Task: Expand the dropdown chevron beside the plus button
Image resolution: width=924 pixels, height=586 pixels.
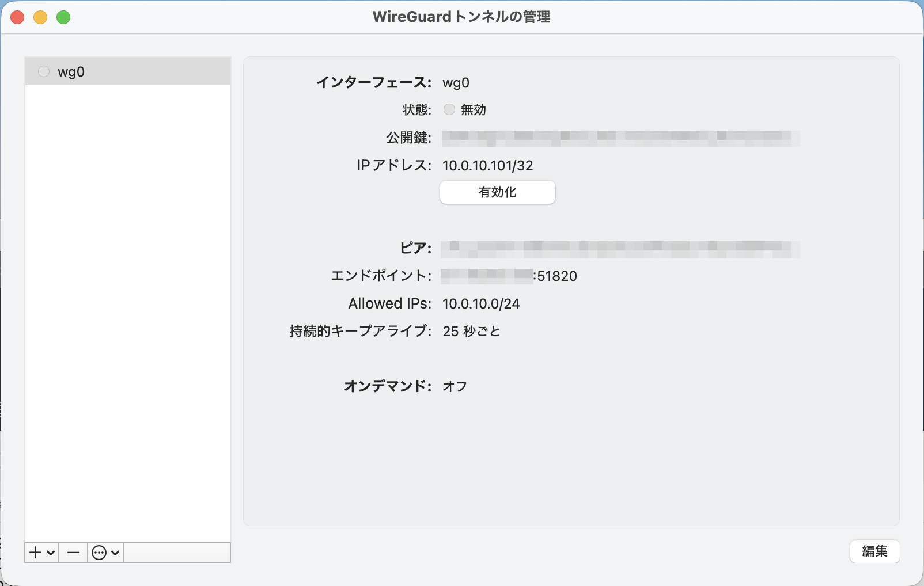Action: click(50, 553)
